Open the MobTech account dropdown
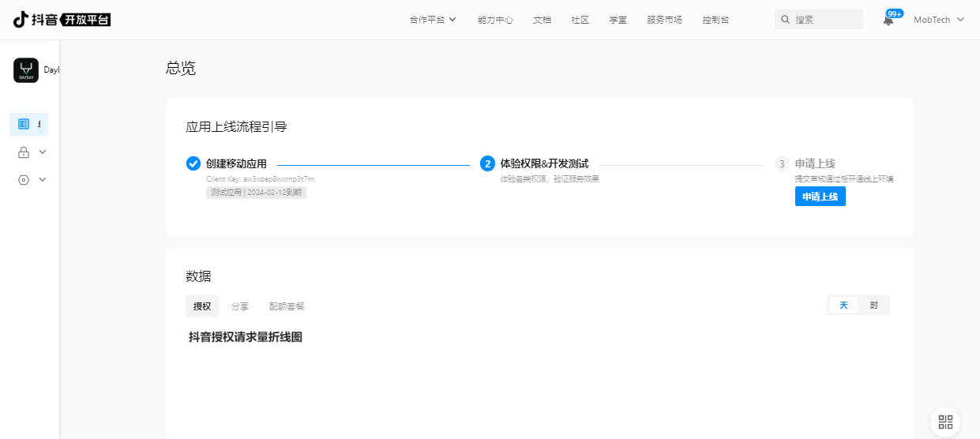 pyautogui.click(x=939, y=20)
